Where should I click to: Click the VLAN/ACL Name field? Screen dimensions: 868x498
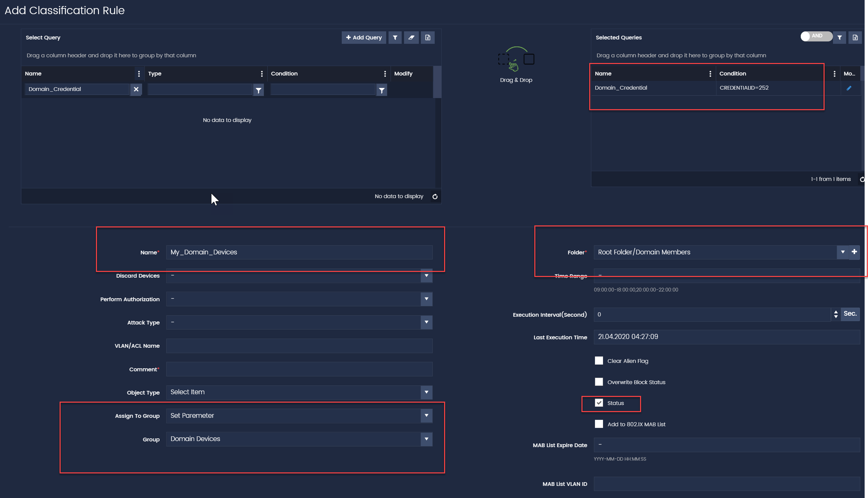(299, 346)
